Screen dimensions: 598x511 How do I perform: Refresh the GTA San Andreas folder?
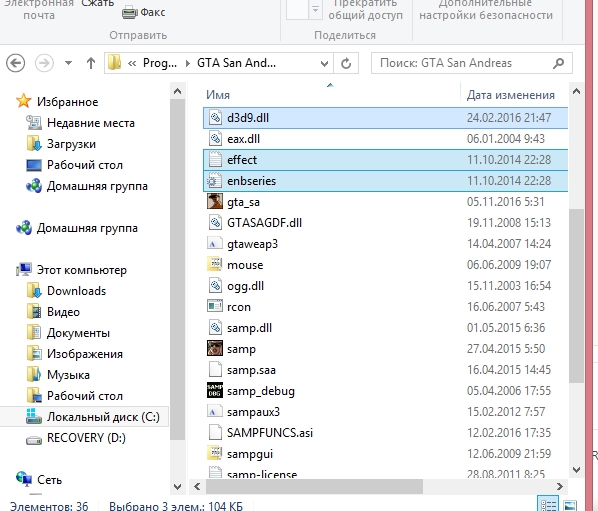click(x=346, y=63)
